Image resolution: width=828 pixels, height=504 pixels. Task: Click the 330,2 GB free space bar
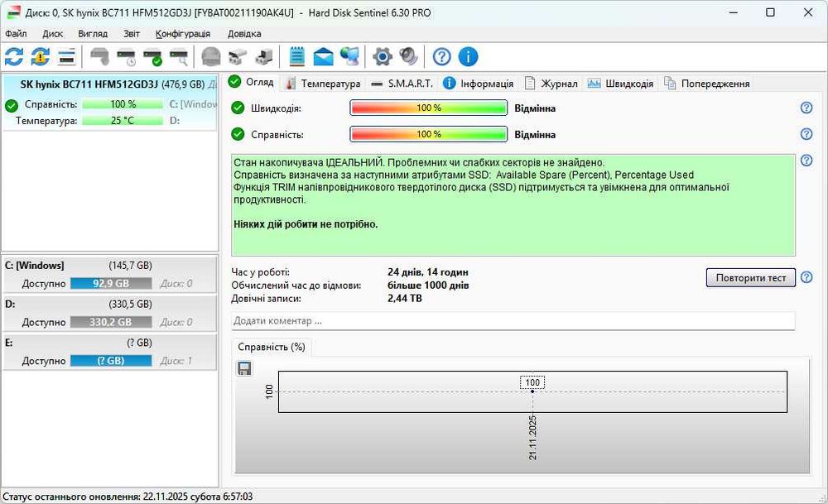111,322
